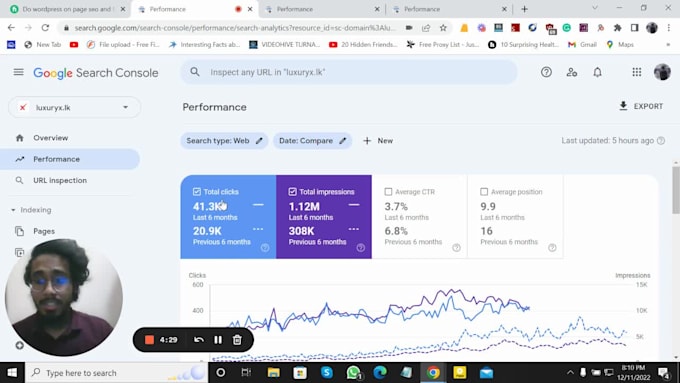This screenshot has width=680, height=383.
Task: Open users and permissions icon
Action: pos(572,72)
